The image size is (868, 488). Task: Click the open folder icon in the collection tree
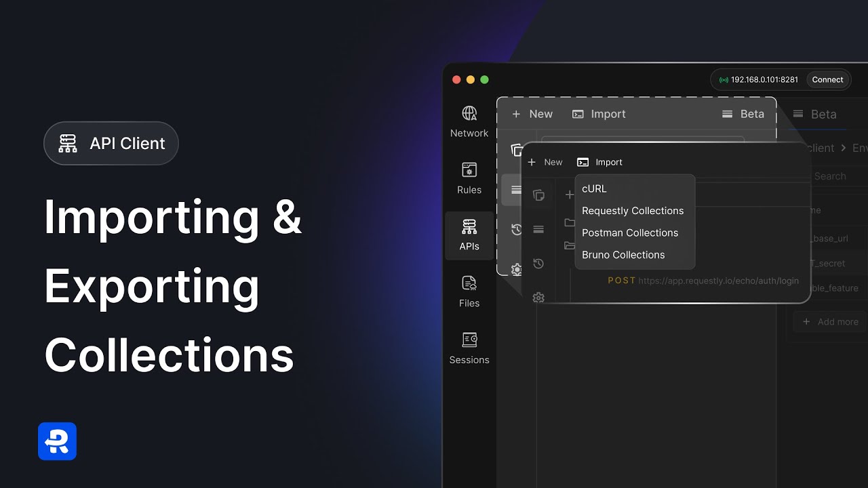pos(570,245)
